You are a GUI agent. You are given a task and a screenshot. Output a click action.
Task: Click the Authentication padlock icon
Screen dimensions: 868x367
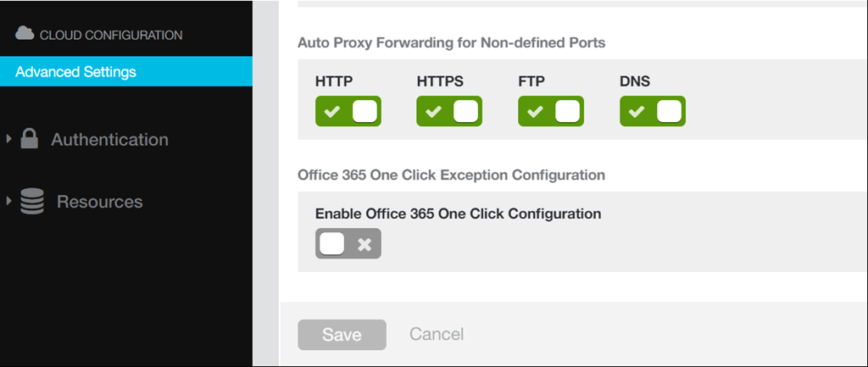click(30, 139)
